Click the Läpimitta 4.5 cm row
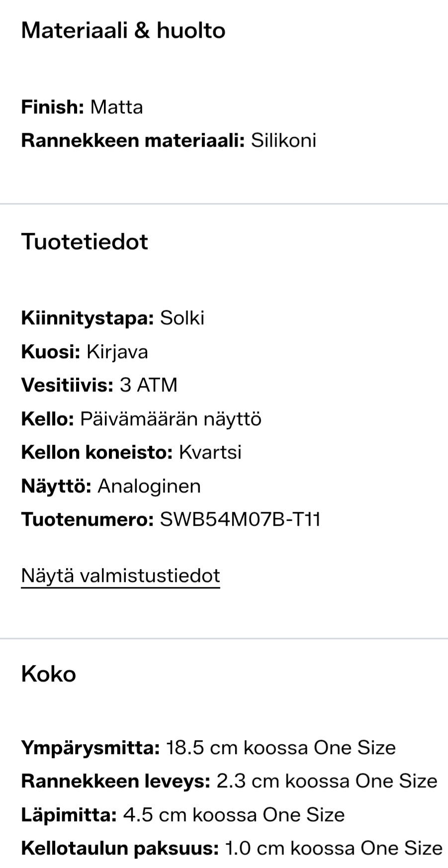 (x=182, y=815)
